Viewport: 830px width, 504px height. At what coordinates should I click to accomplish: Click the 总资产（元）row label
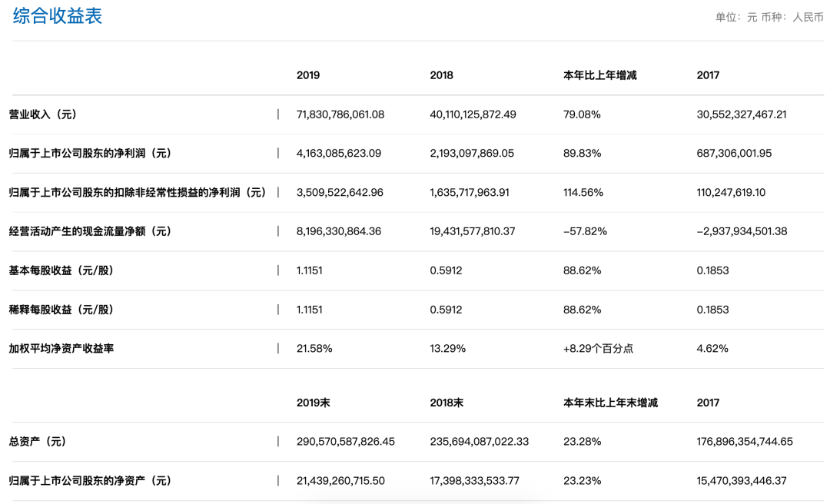[38, 442]
